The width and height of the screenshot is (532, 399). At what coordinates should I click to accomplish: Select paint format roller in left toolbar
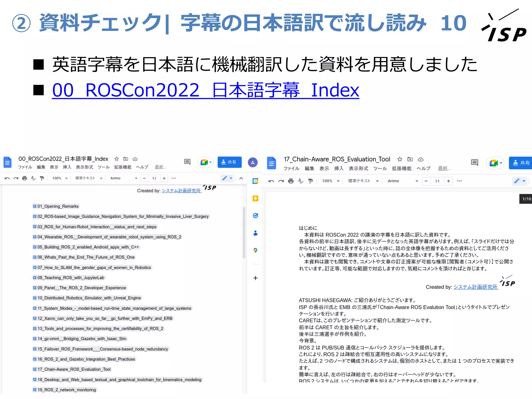tap(42, 178)
